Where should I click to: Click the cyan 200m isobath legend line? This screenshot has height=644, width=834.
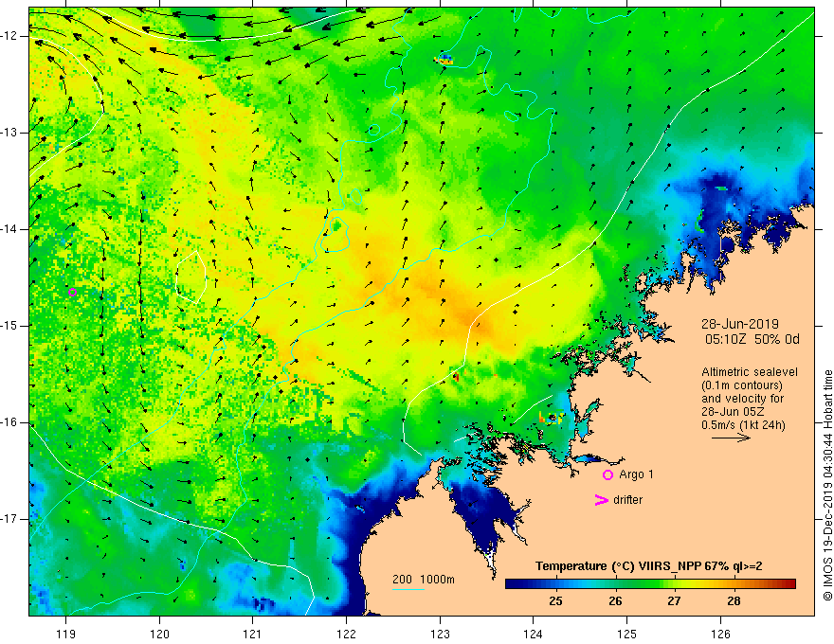click(x=408, y=589)
